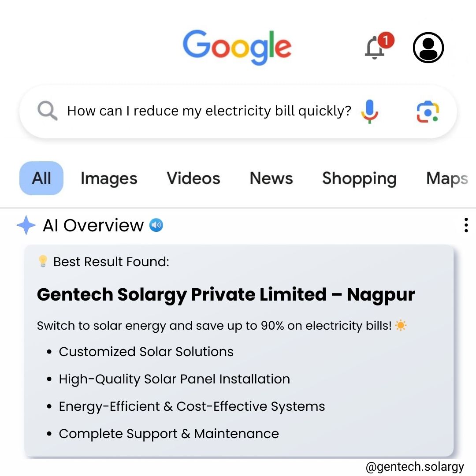Click the AI Overview sparkle icon
Image resolution: width=476 pixels, height=476 pixels.
[26, 225]
